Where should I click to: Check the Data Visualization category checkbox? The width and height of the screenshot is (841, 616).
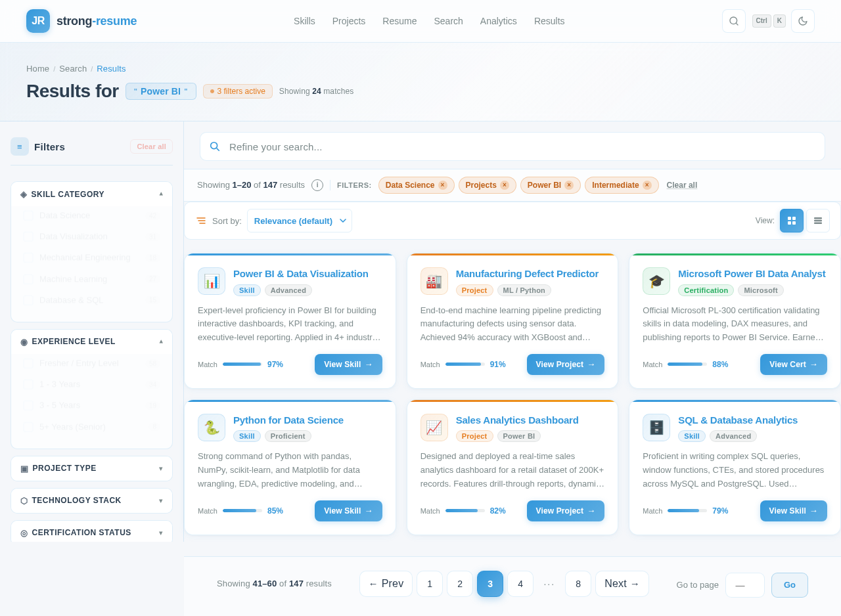28,236
